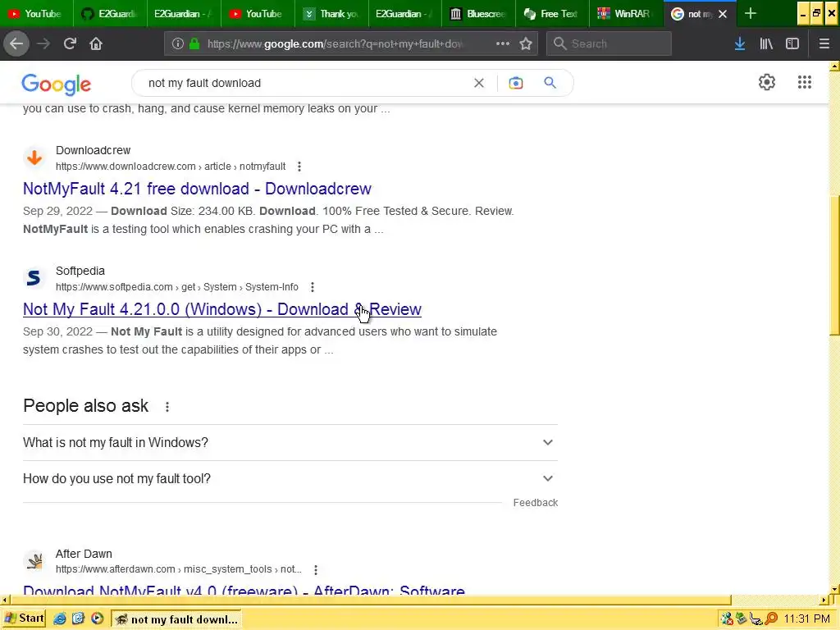Click the Softpedia site favicon

[x=34, y=278]
